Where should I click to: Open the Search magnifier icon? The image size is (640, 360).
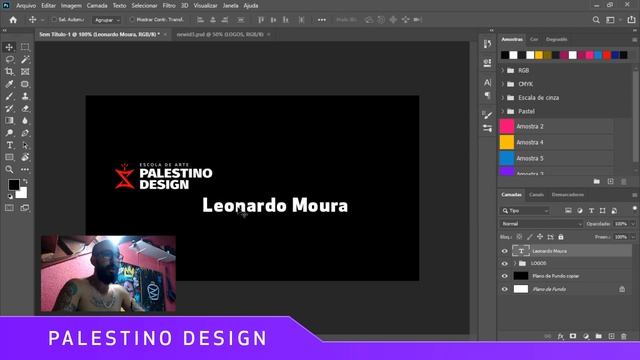pyautogui.click(x=596, y=20)
